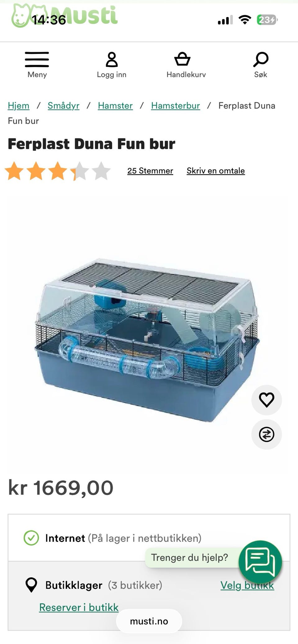Viewport: 298px width, 644px height.
Task: Click Skriv en omtale link
Action: pos(216,171)
